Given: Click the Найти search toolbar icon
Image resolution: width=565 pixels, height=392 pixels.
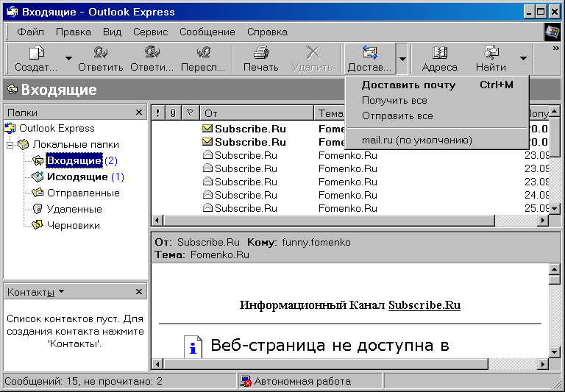Looking at the screenshot, I should click(491, 53).
